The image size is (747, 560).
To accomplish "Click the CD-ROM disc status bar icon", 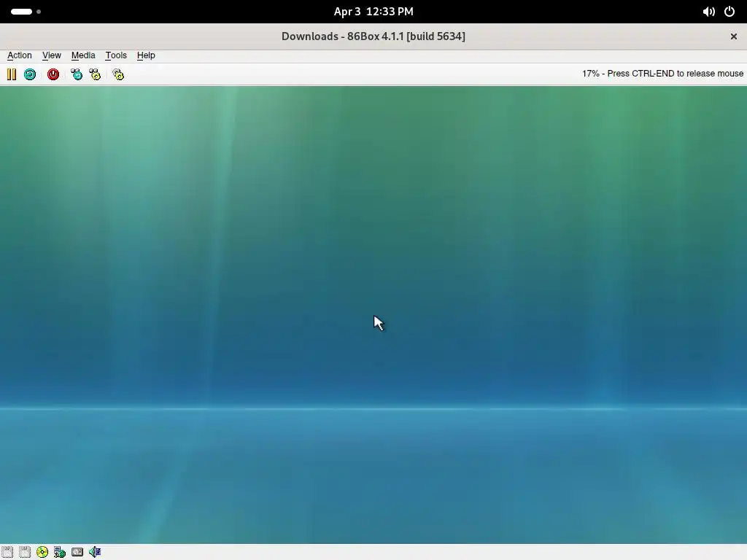I will [x=42, y=552].
